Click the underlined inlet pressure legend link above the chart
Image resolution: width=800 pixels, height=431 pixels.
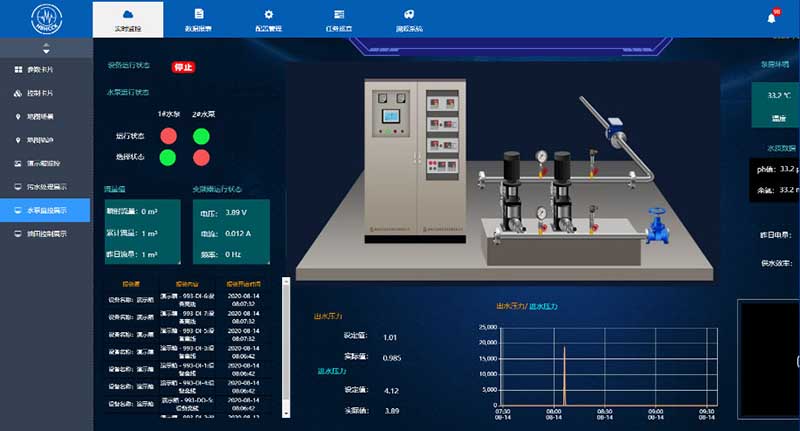click(542, 306)
